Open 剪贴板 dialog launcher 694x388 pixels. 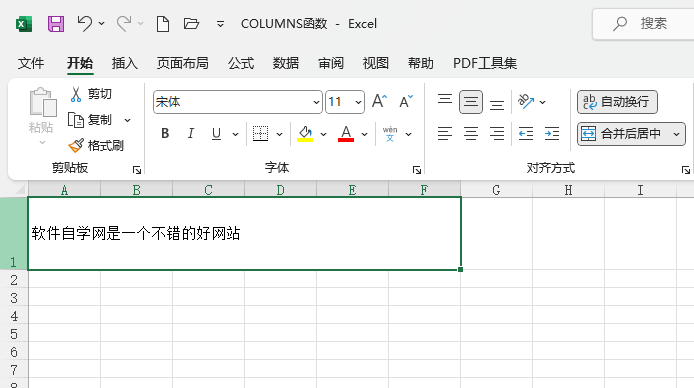coord(137,170)
